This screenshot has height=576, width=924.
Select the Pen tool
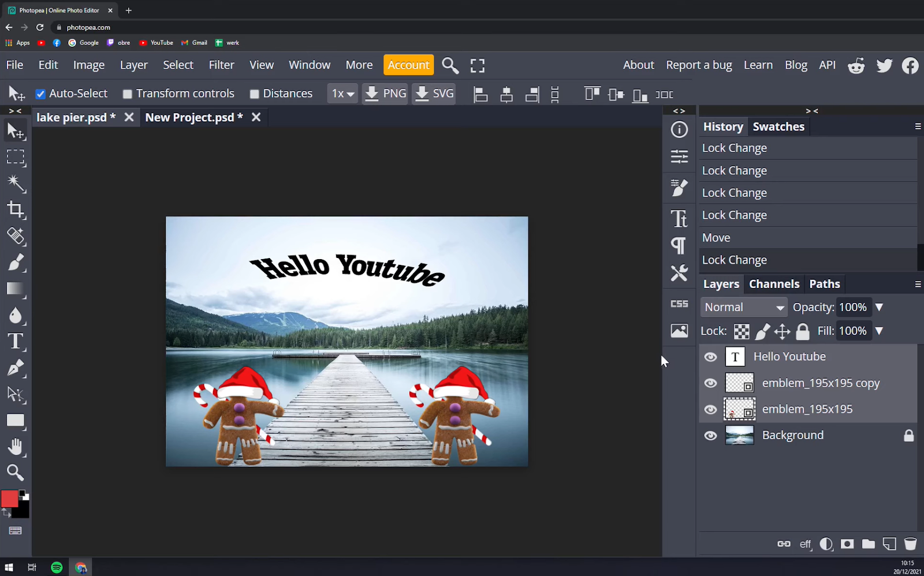[16, 368]
